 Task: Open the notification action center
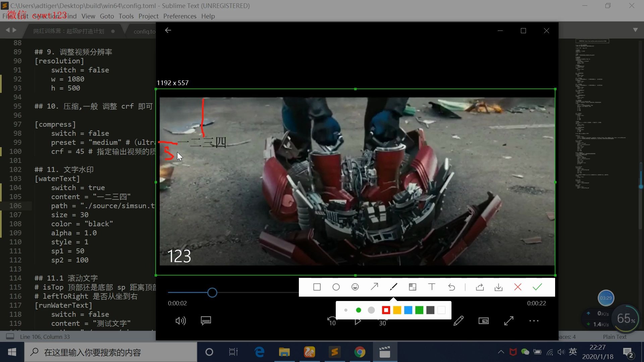(x=628, y=352)
